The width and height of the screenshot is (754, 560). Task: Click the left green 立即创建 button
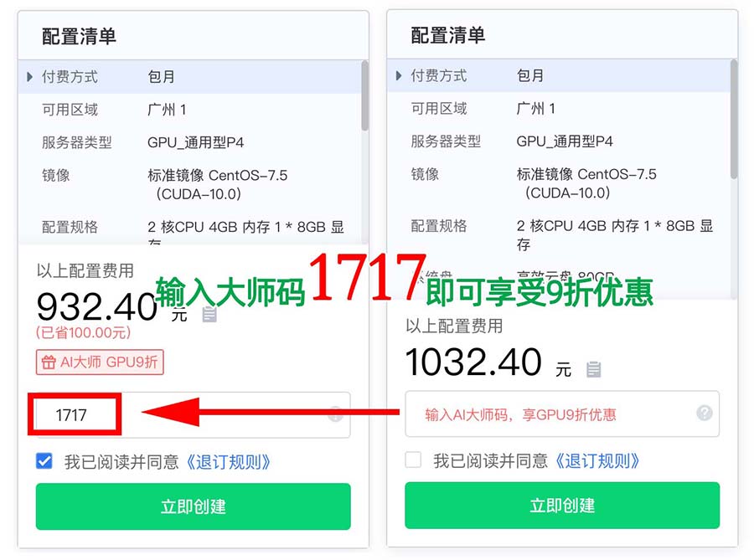[194, 506]
